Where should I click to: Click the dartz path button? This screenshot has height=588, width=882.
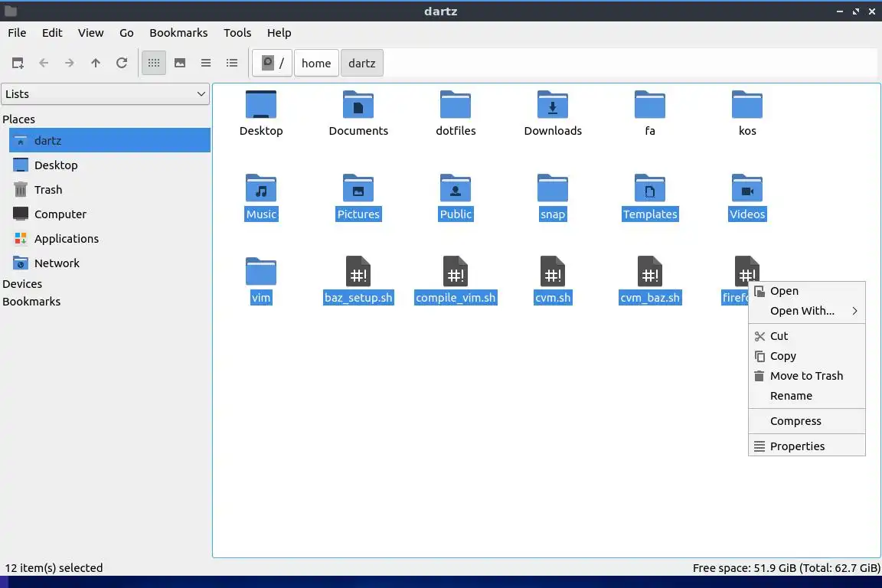tap(361, 63)
